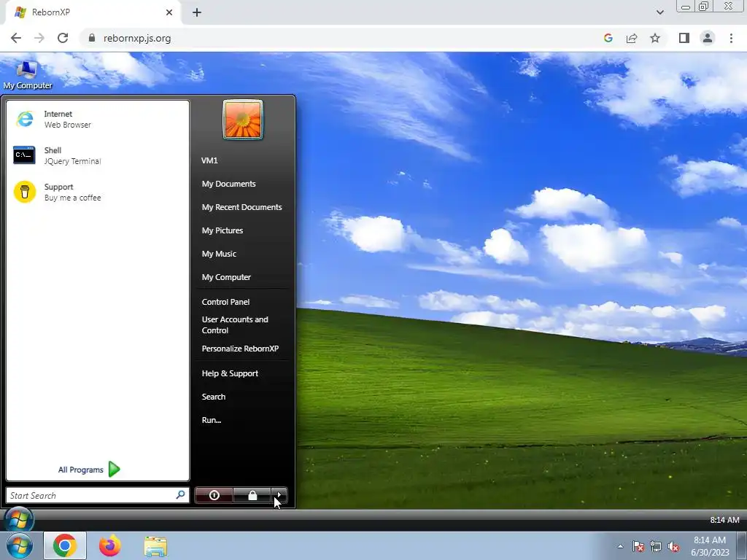This screenshot has height=560, width=747.
Task: Click the address bar rebornxp.js.org
Action: coord(136,38)
